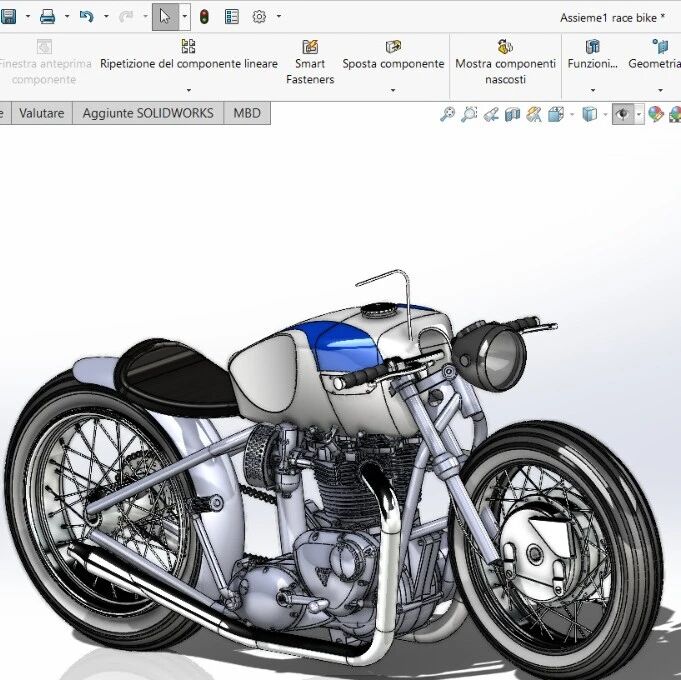The height and width of the screenshot is (680, 681).
Task: Expand the Funzioni dropdown arrow
Action: pos(593,90)
